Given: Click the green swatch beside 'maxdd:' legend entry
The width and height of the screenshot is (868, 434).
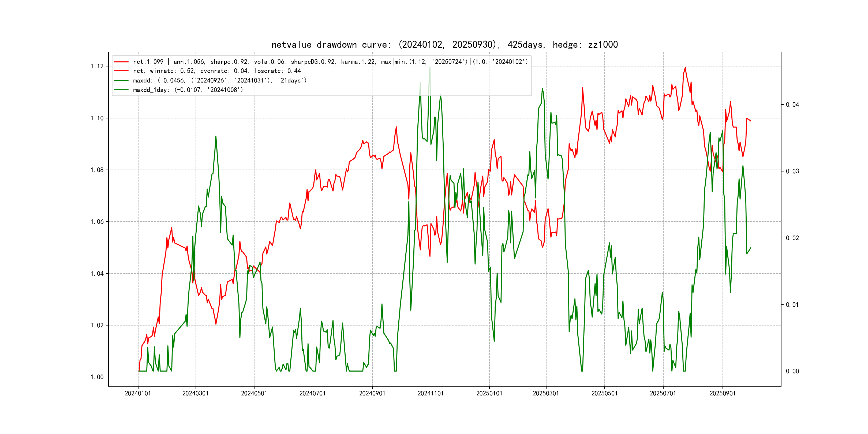Looking at the screenshot, I should [121, 81].
